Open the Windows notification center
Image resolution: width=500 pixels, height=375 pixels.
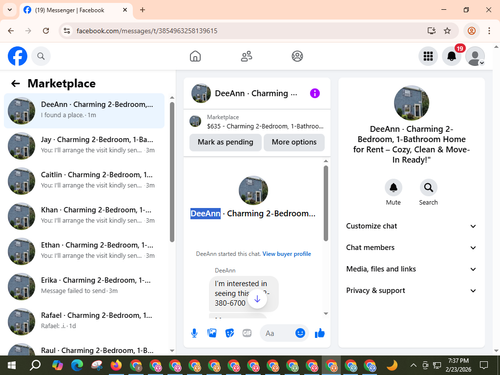tap(484, 365)
